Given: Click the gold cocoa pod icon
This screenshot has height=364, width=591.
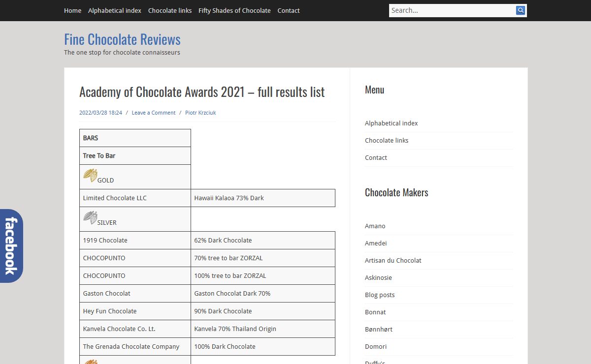Looking at the screenshot, I should (90, 176).
